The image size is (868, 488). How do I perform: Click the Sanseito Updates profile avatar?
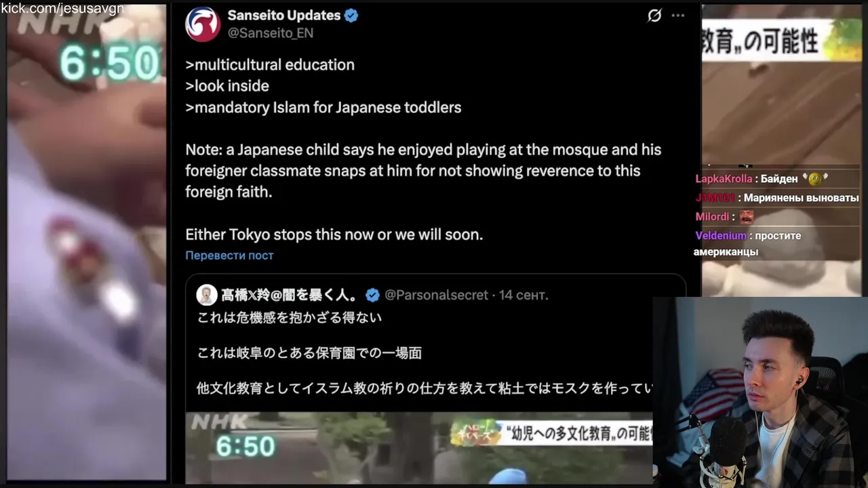tap(203, 24)
